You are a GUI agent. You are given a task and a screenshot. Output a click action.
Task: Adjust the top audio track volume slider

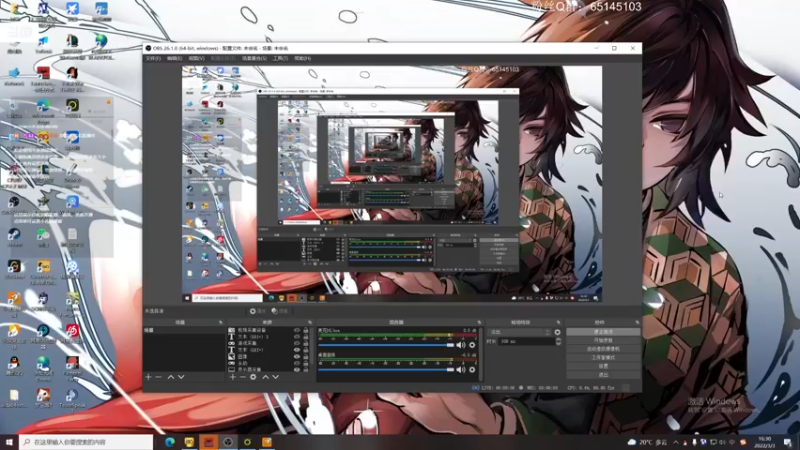point(386,345)
